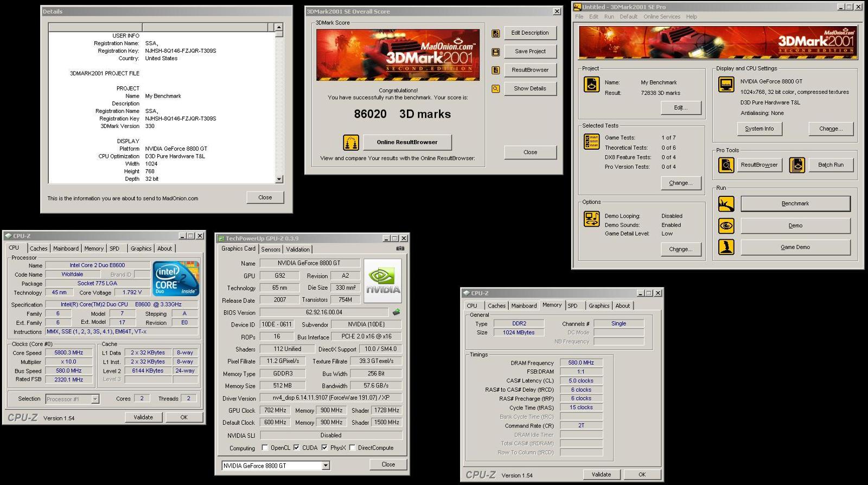
Task: Click the Core Speed 5800.3 MHz field
Action: [69, 353]
